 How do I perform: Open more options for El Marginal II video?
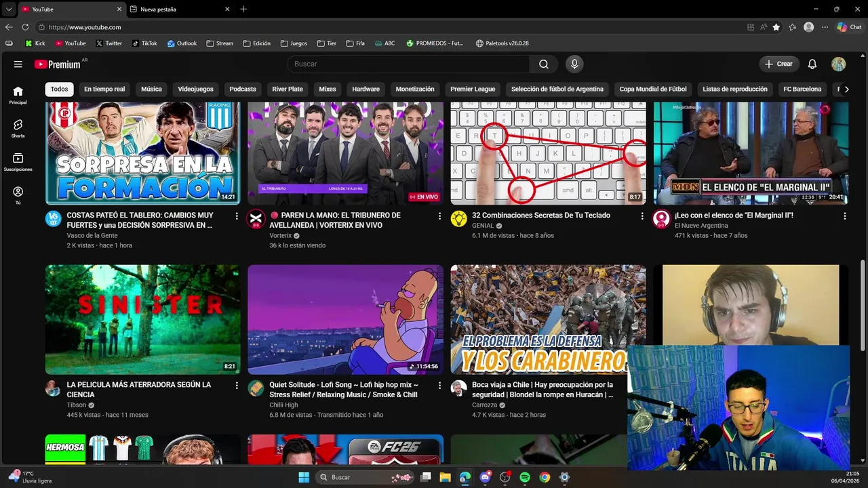click(x=845, y=216)
